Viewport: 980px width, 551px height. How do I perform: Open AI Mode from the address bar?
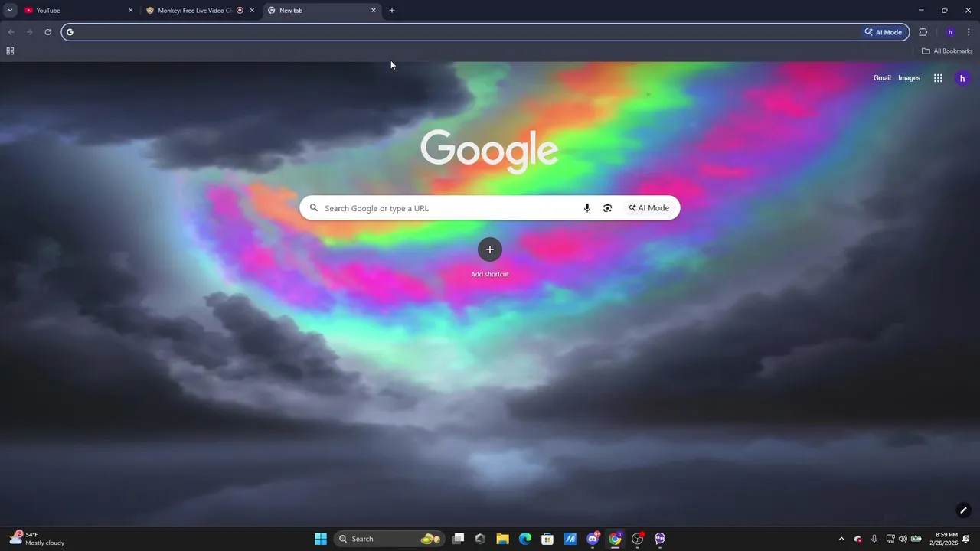coord(884,32)
